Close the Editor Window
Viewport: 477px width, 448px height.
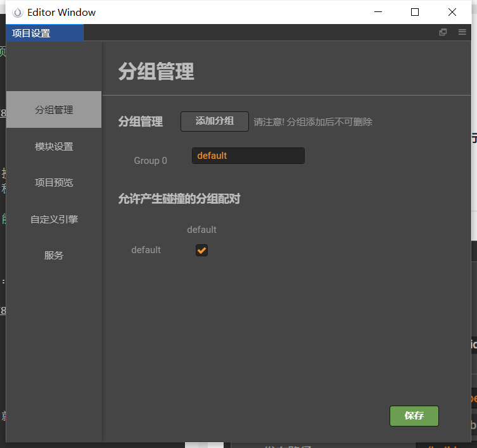click(x=452, y=12)
